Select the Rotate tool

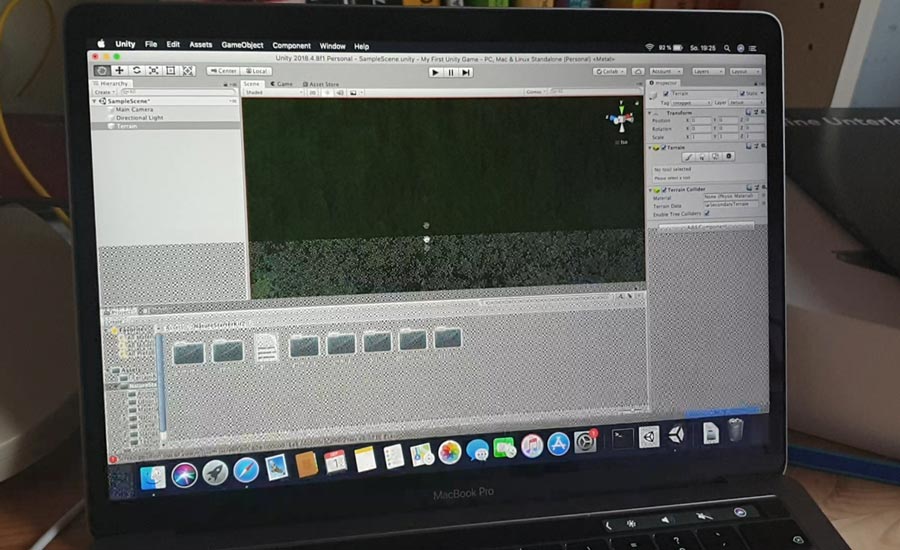(x=136, y=70)
